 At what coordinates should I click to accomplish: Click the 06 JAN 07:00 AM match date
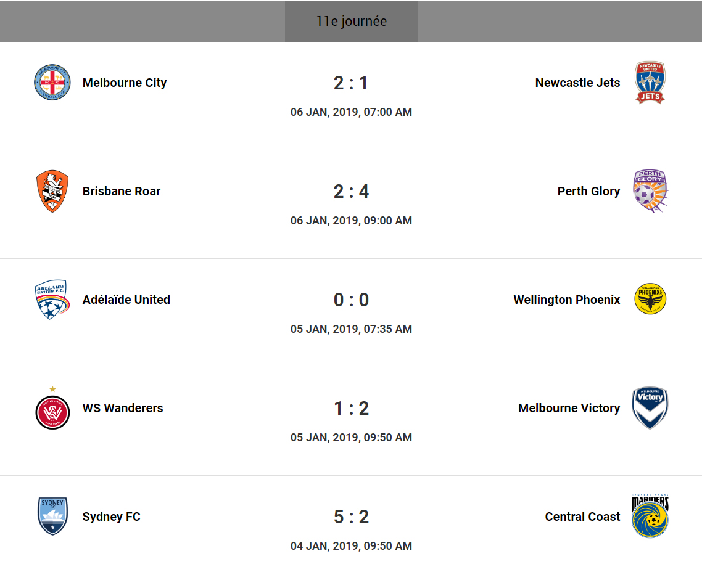tap(351, 112)
